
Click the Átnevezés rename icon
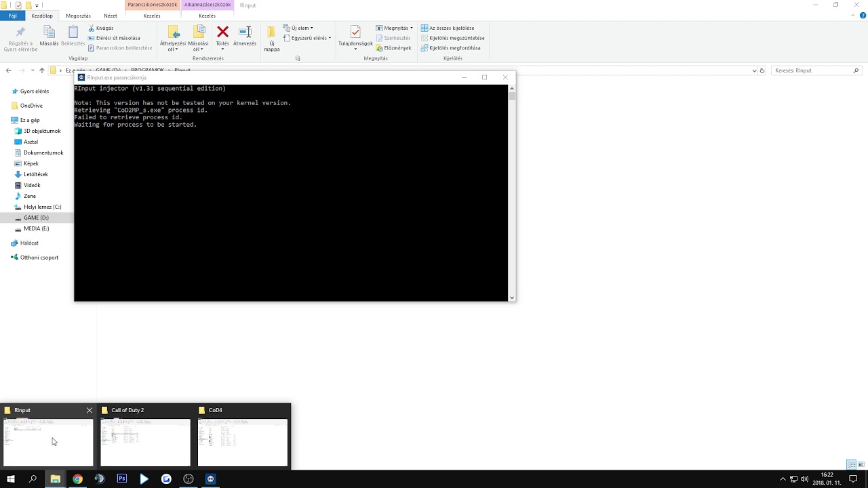pyautogui.click(x=245, y=32)
